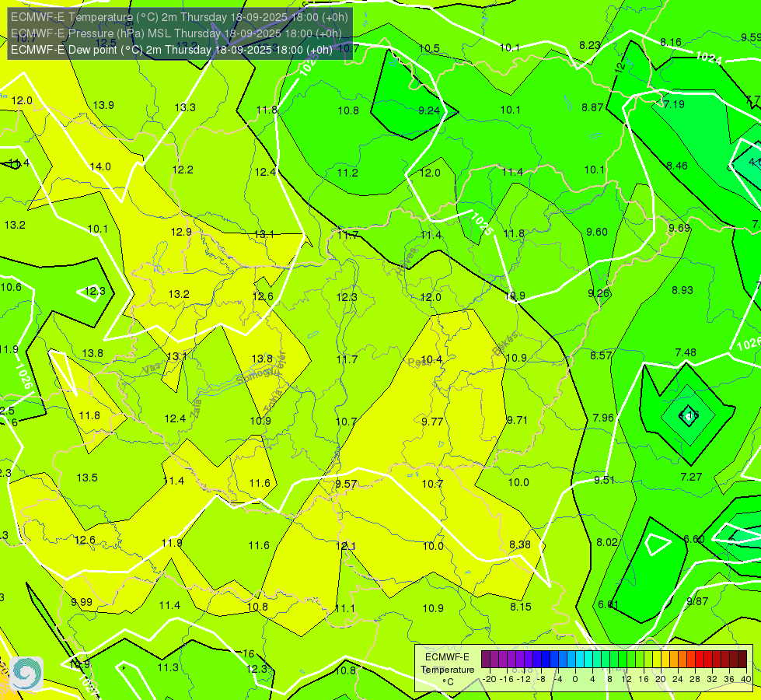Select the 11.3 value near the bottom

pos(168,667)
